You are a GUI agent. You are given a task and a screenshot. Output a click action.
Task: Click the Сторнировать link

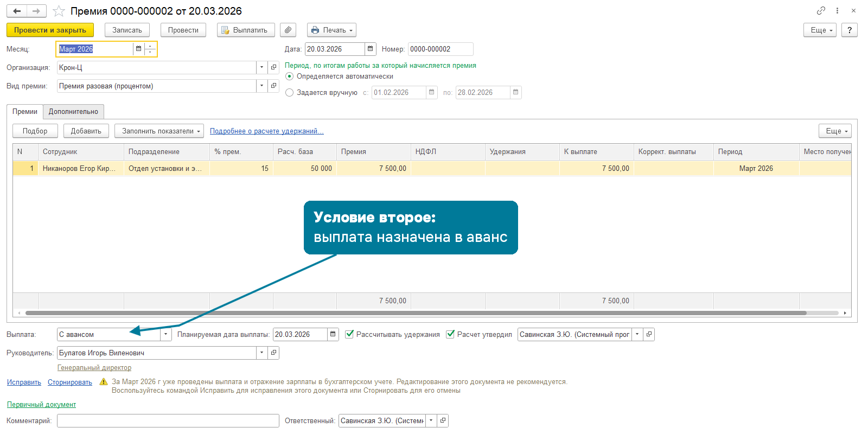[x=70, y=382]
